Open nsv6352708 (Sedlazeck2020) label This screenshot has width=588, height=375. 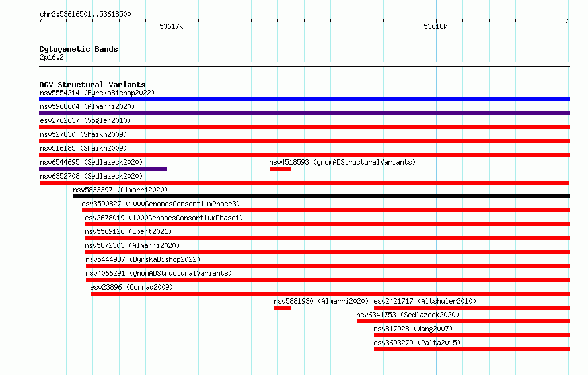tap(91, 176)
